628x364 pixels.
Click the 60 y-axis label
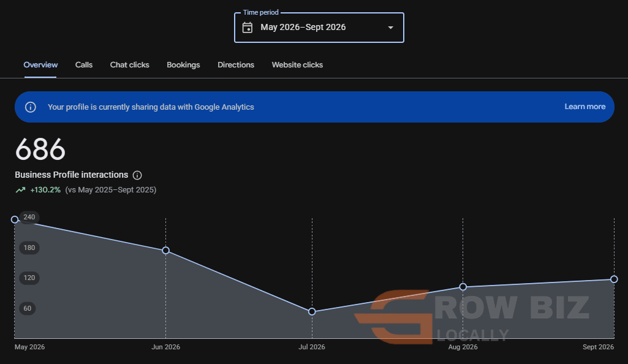coord(27,308)
